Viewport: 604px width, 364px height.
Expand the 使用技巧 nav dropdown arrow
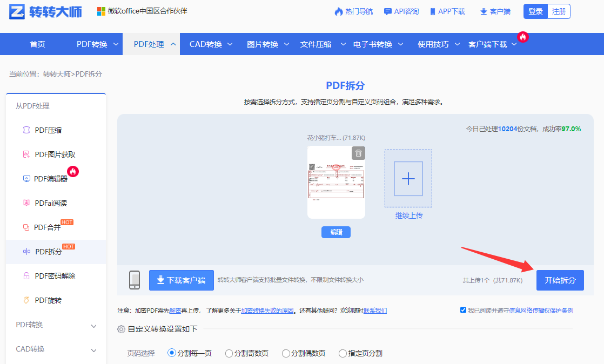pos(457,44)
